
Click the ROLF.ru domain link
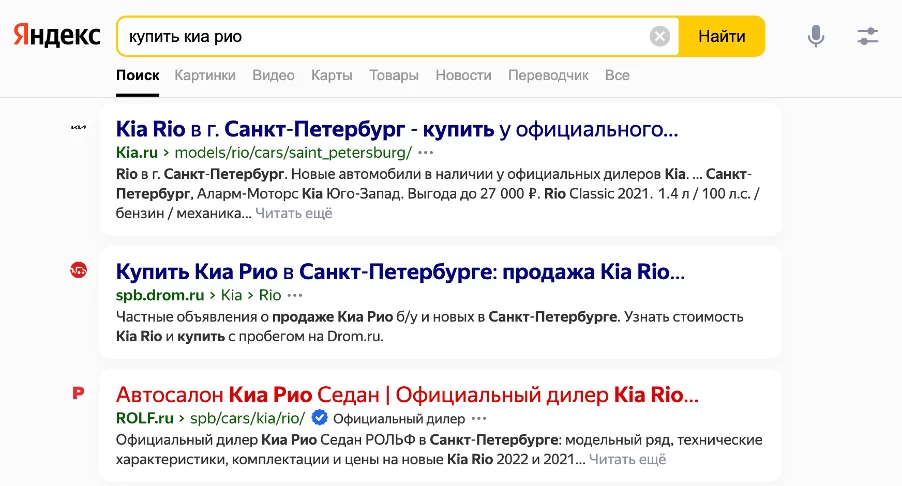[x=144, y=418]
